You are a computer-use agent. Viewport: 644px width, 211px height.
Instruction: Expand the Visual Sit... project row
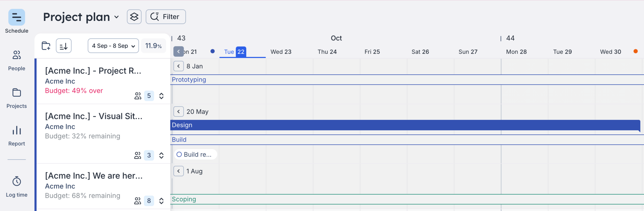pos(162,156)
